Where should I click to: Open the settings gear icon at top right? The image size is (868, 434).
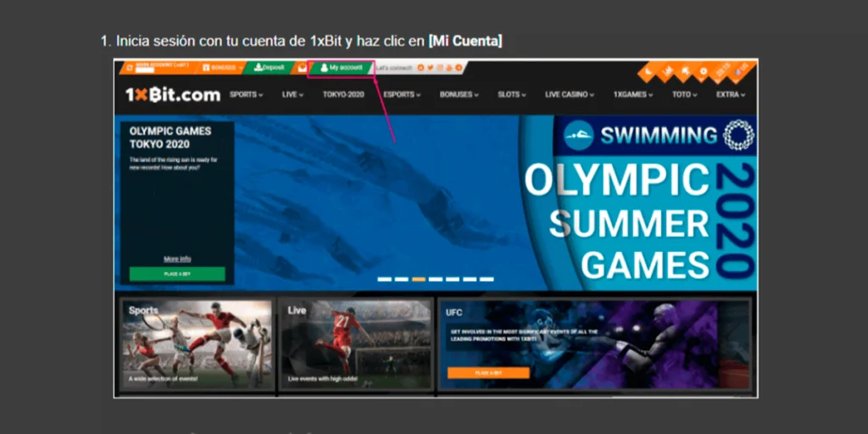coord(703,72)
